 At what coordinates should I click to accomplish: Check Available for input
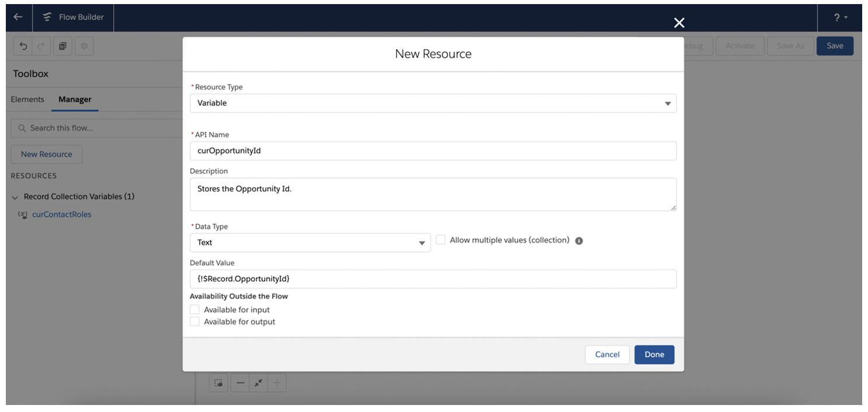pos(195,310)
